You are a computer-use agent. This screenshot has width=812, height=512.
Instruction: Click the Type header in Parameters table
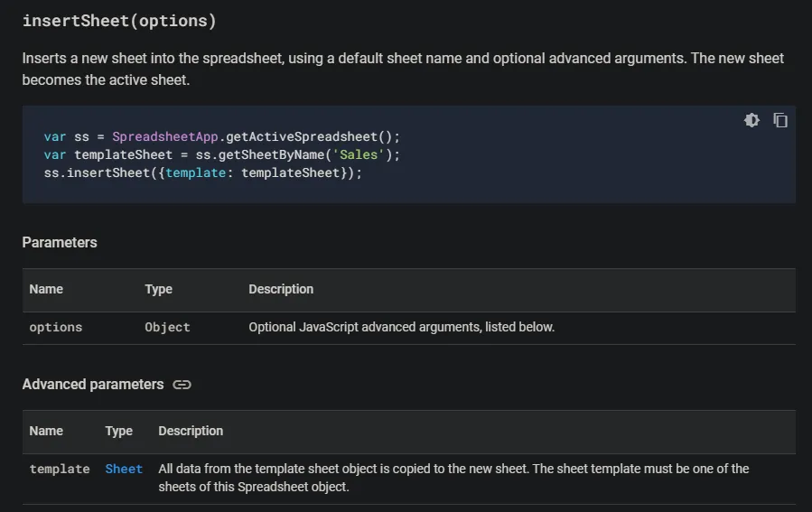(158, 289)
